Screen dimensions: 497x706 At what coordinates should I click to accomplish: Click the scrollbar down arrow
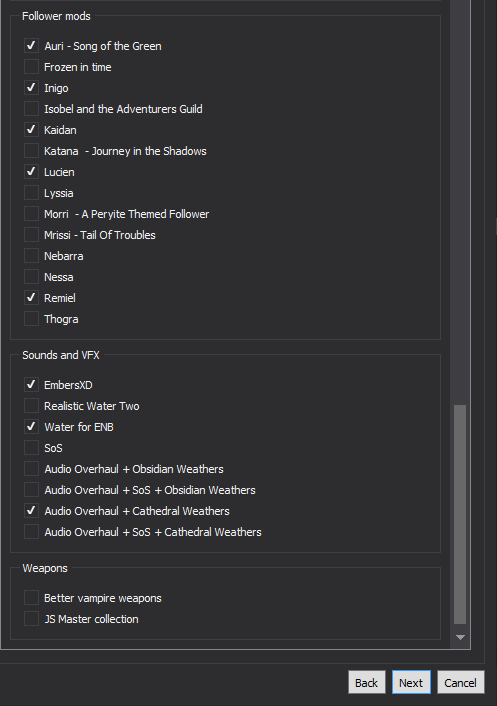coord(460,638)
